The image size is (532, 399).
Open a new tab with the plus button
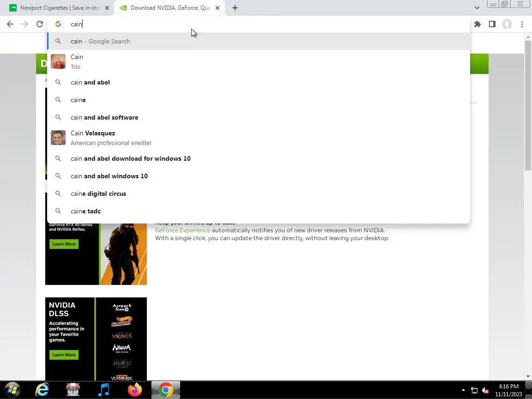tap(235, 8)
